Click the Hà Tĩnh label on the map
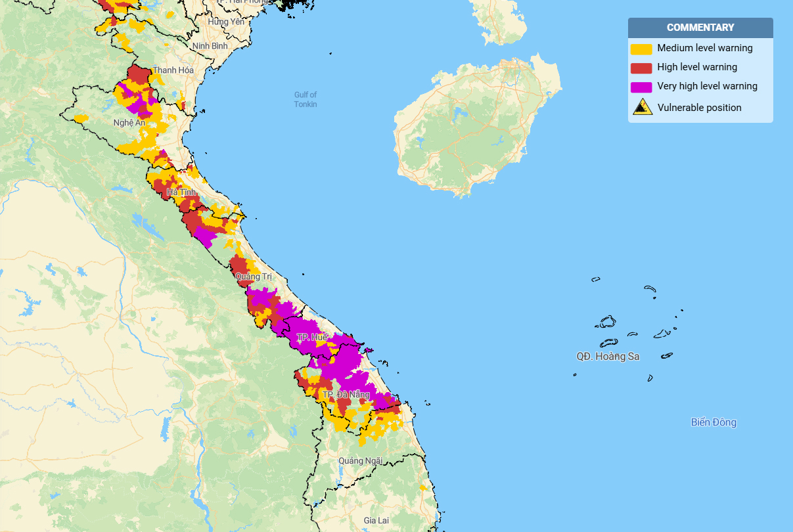793x532 pixels. [x=181, y=192]
